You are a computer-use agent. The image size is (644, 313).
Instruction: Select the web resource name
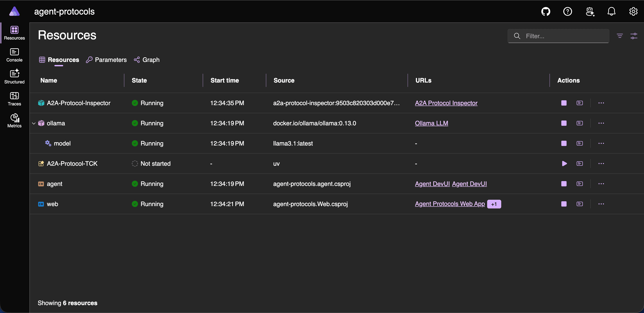point(52,204)
